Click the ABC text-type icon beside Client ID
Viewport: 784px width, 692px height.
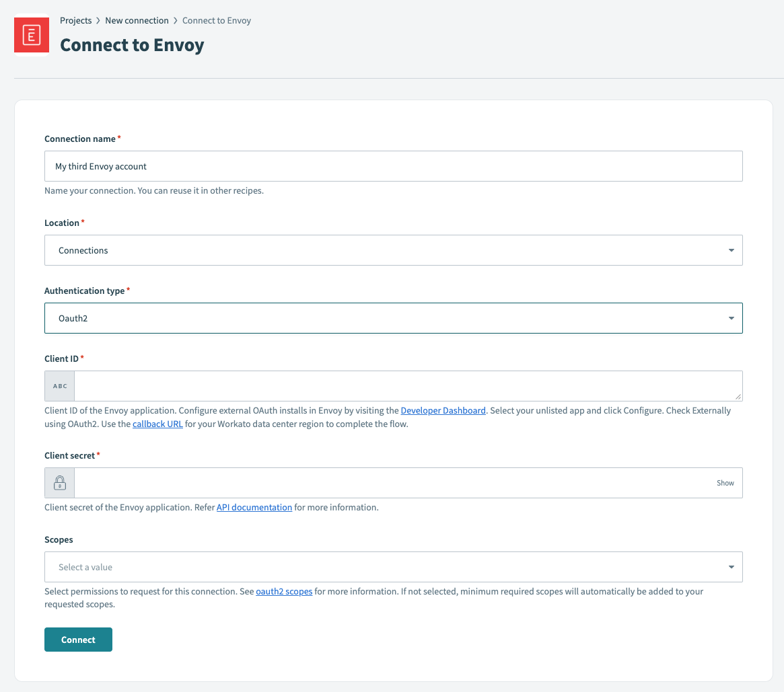click(x=59, y=386)
